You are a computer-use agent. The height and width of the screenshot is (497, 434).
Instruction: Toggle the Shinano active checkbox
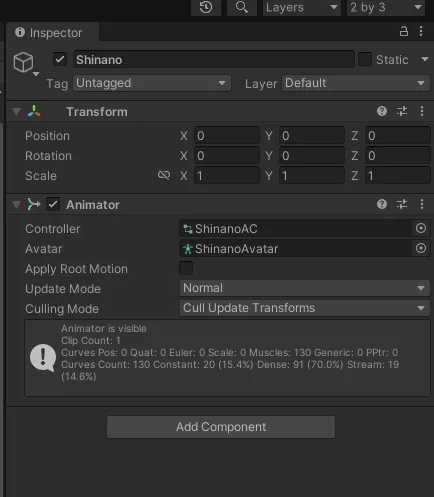[60, 60]
